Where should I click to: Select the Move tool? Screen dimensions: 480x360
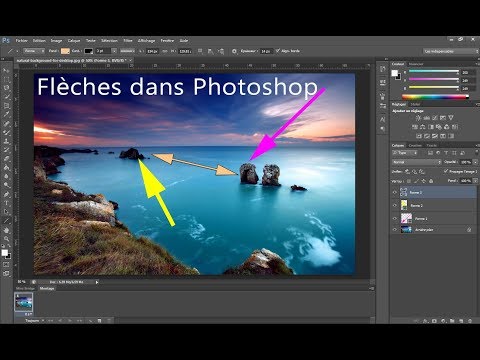coord(6,71)
